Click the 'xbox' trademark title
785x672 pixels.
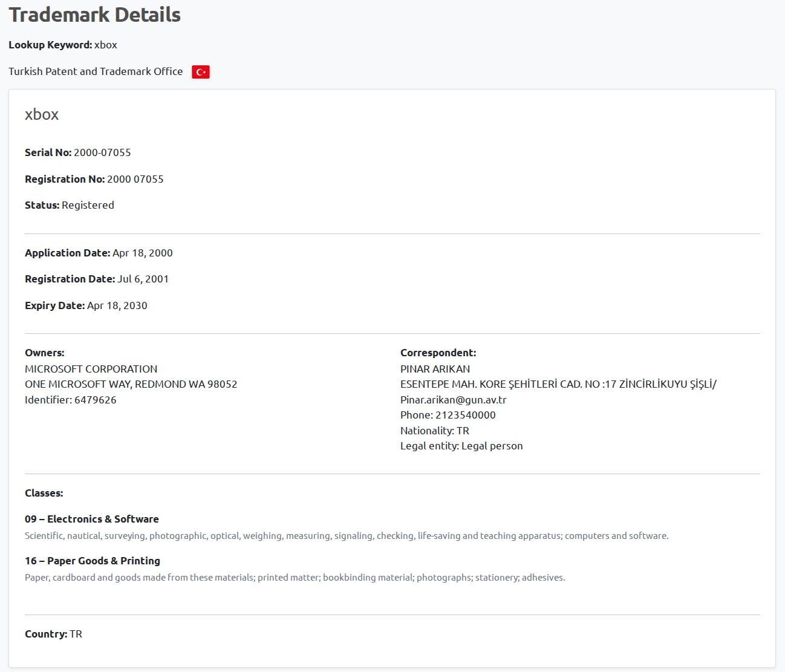(42, 114)
